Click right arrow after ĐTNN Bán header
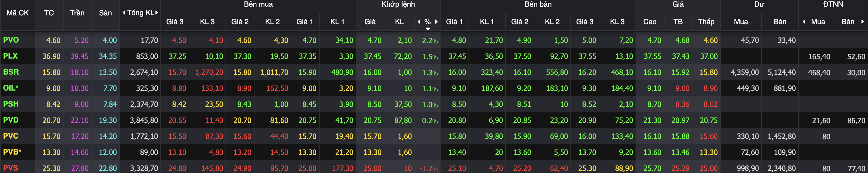This screenshot has width=868, height=173. [862, 21]
